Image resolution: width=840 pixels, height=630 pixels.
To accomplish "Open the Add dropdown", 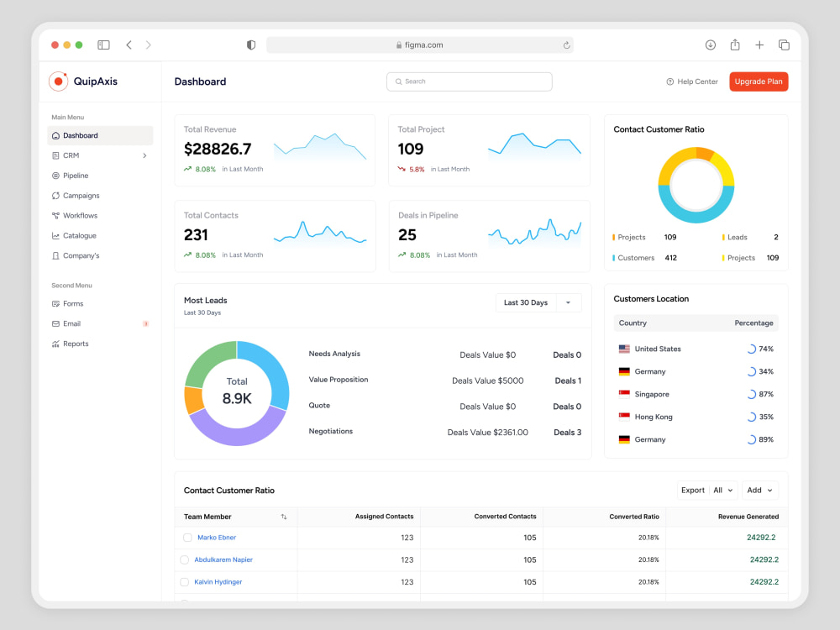I will (759, 491).
